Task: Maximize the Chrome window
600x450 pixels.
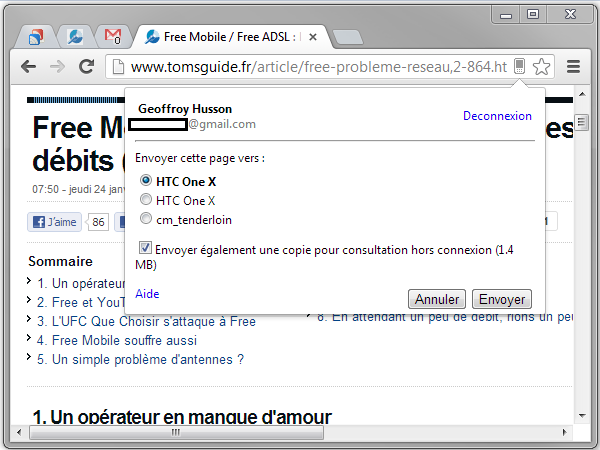Action: coord(533,15)
